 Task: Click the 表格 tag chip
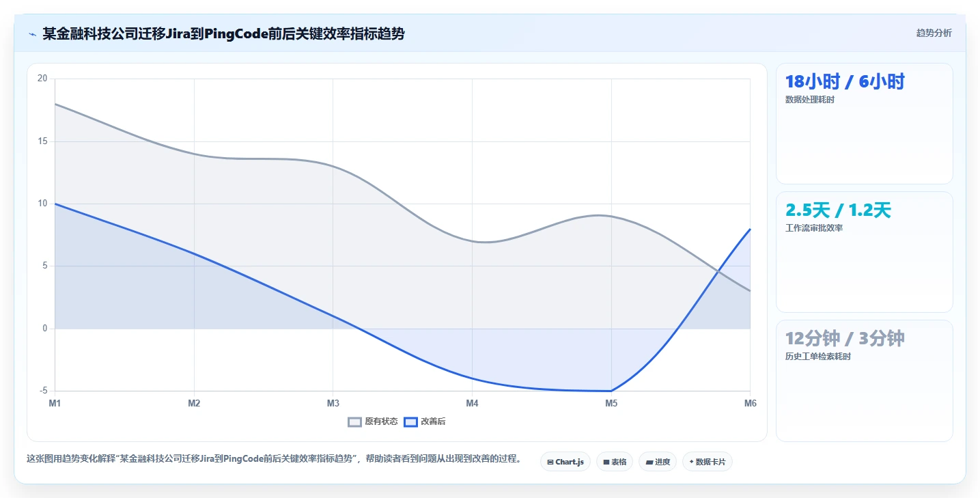point(615,462)
